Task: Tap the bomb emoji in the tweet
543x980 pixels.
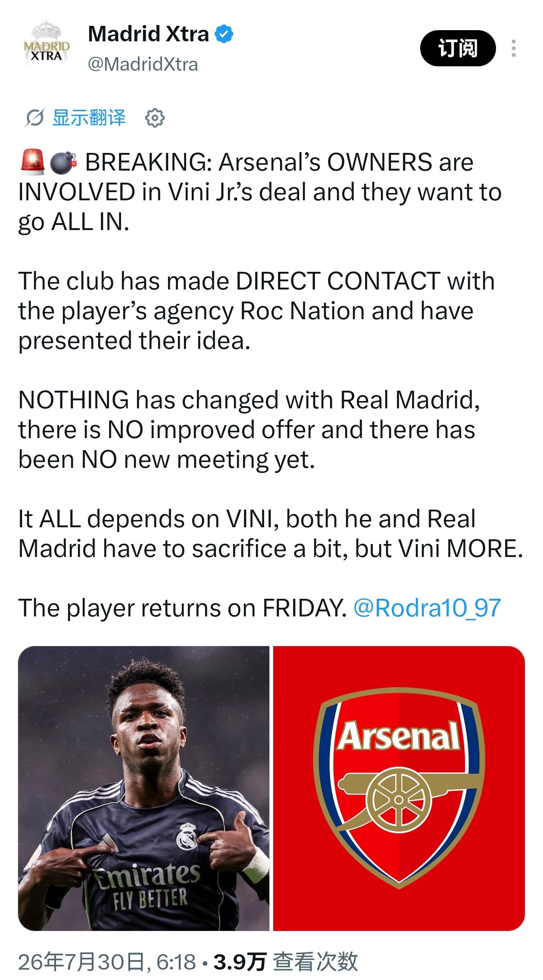Action: (63, 162)
